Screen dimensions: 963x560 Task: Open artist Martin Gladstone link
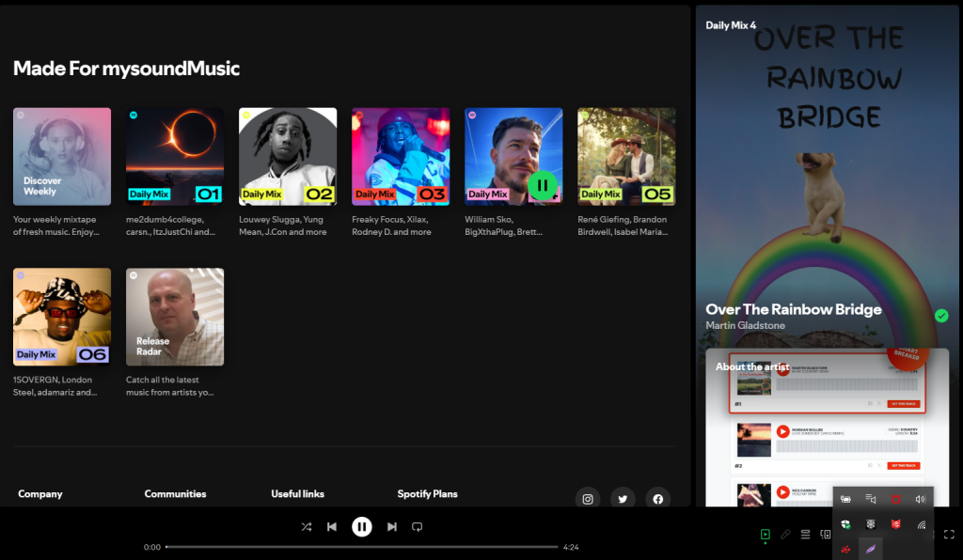[745, 325]
